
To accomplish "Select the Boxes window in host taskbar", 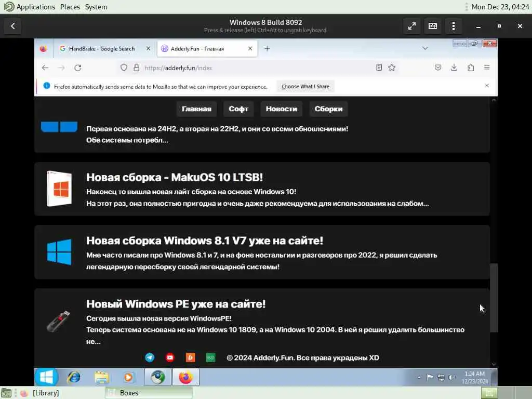I will (149, 393).
